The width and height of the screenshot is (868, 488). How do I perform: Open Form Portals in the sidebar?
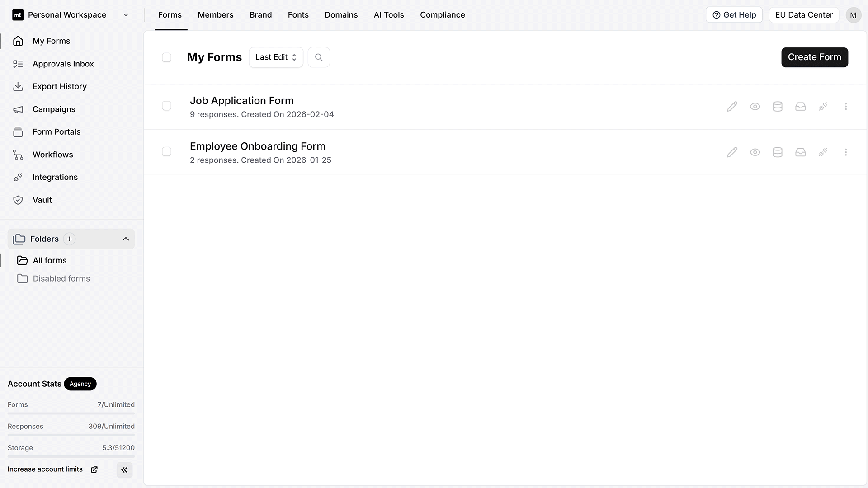coord(57,132)
